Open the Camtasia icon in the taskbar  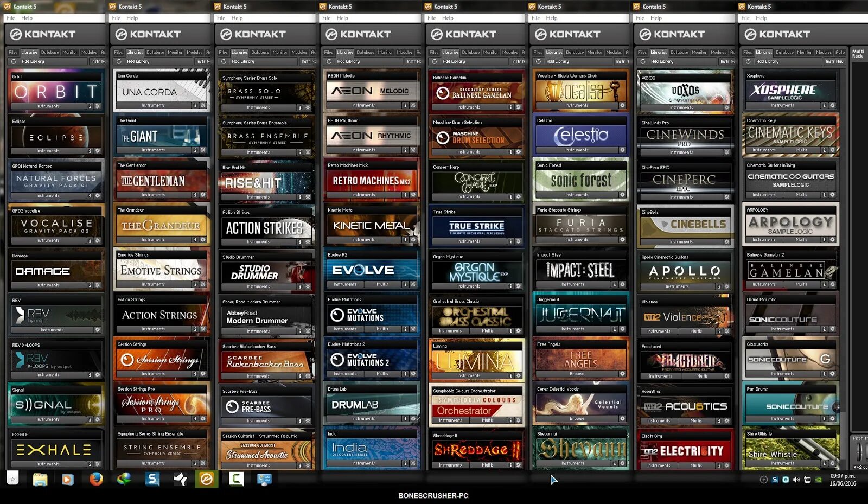(236, 479)
